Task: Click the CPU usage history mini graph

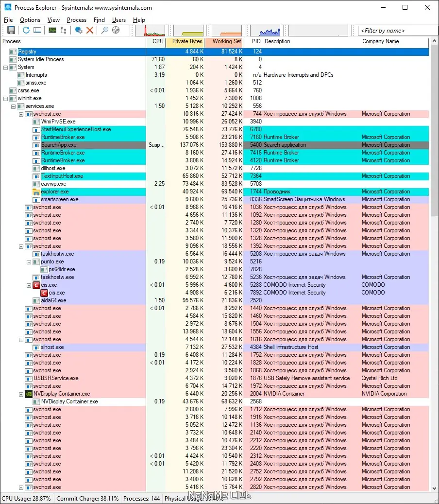Action: point(150,31)
